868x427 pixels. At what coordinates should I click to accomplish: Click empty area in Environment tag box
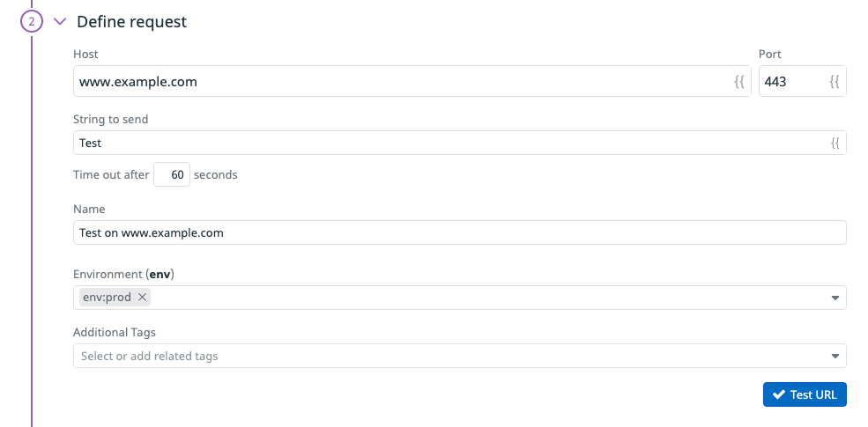[x=487, y=298]
